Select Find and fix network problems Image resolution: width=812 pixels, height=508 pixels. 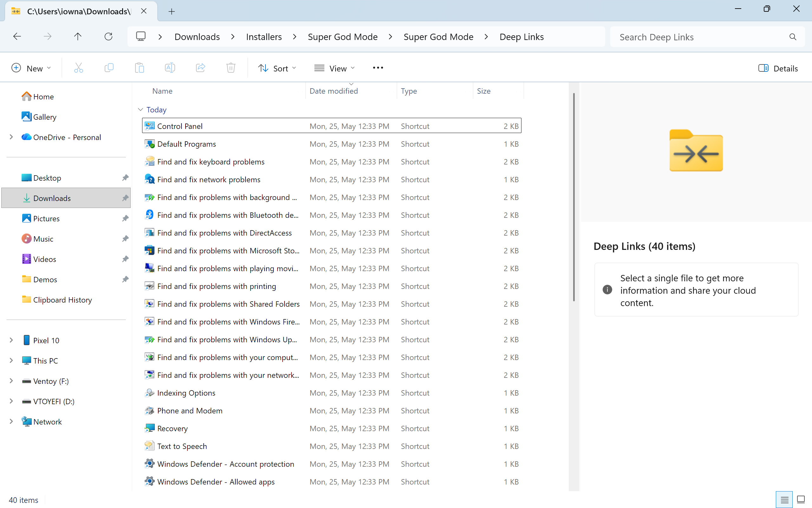331,179
